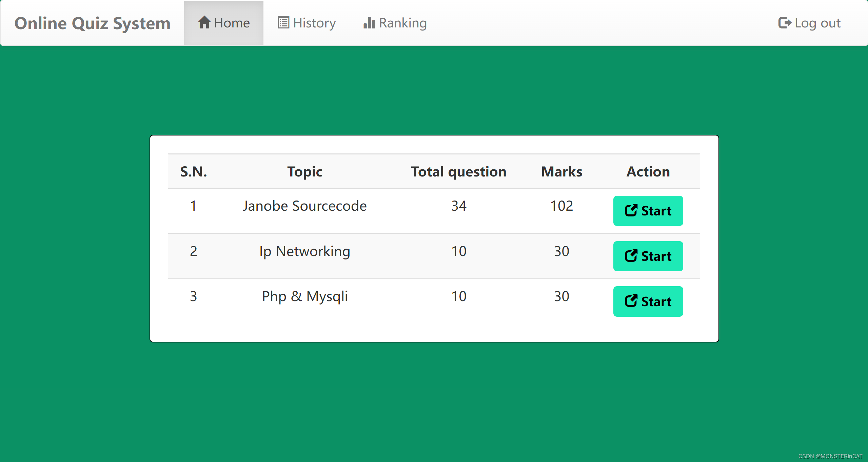Open the Ranking tab label
The image size is (868, 462).
403,23
